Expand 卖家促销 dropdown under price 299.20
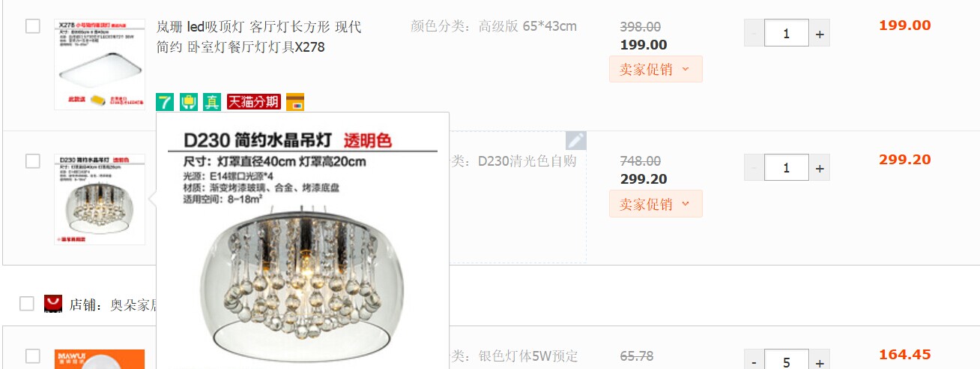 click(x=656, y=204)
